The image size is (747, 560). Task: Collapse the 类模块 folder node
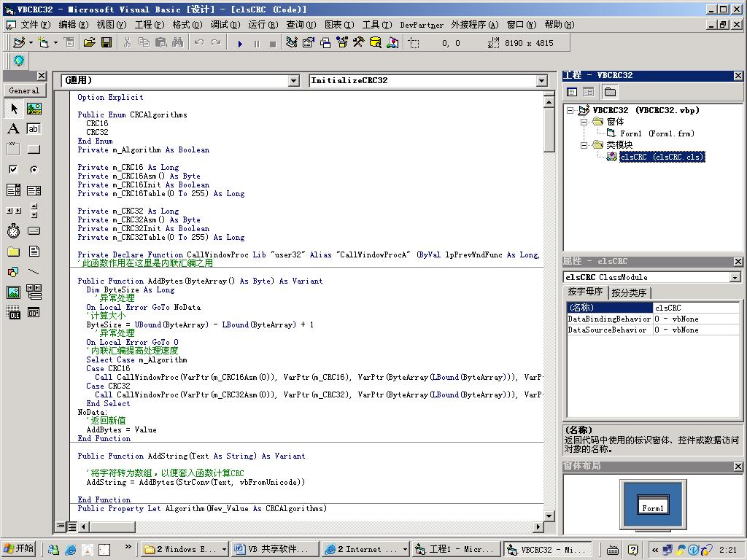[x=584, y=145]
